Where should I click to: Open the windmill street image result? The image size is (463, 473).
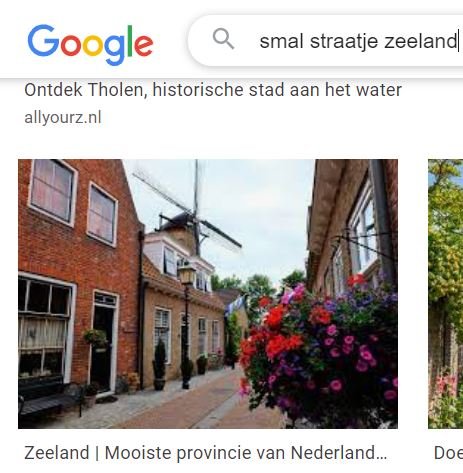pos(208,294)
